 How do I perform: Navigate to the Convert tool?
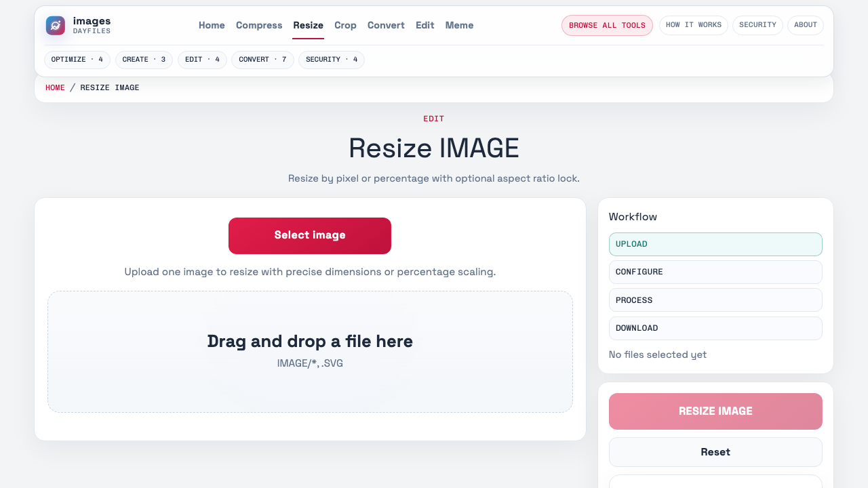[386, 25]
